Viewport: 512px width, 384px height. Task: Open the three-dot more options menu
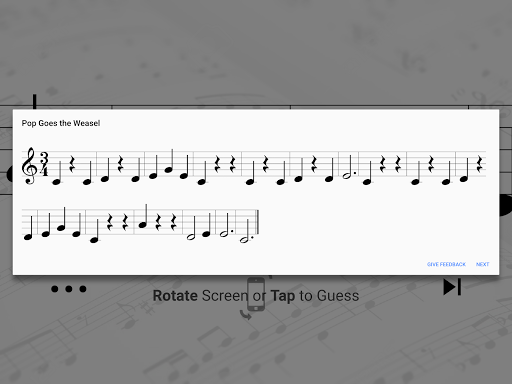[x=69, y=289]
